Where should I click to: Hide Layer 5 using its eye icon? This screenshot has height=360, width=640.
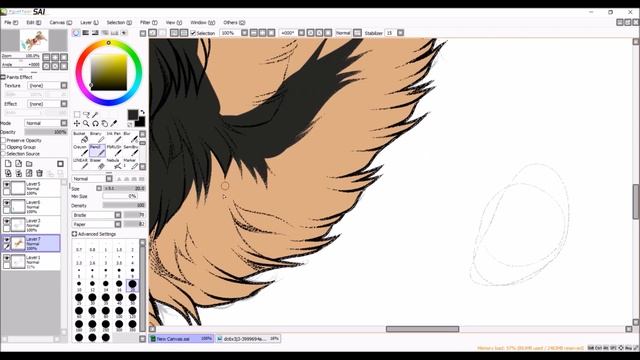(7, 185)
